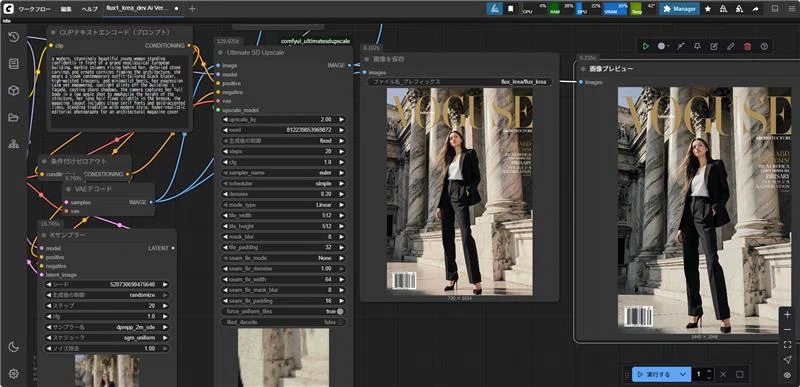Screen dimensions: 800x387
Task: Open sampler_name euler dropdown
Action: pos(283,173)
